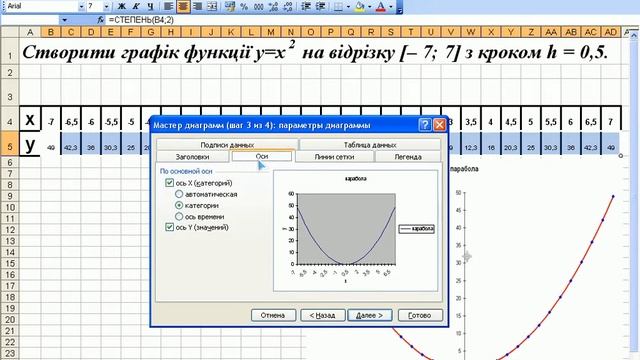Click the 'Отмена' button
Screen dimensions: 640x360
(273, 315)
